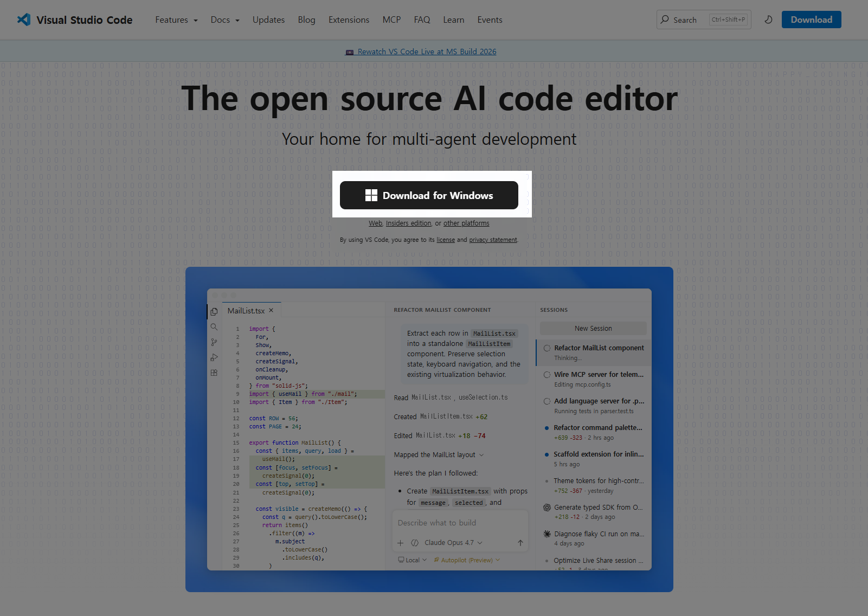Image resolution: width=868 pixels, height=616 pixels.
Task: Open the Run and Debug sidebar icon
Action: click(x=214, y=357)
